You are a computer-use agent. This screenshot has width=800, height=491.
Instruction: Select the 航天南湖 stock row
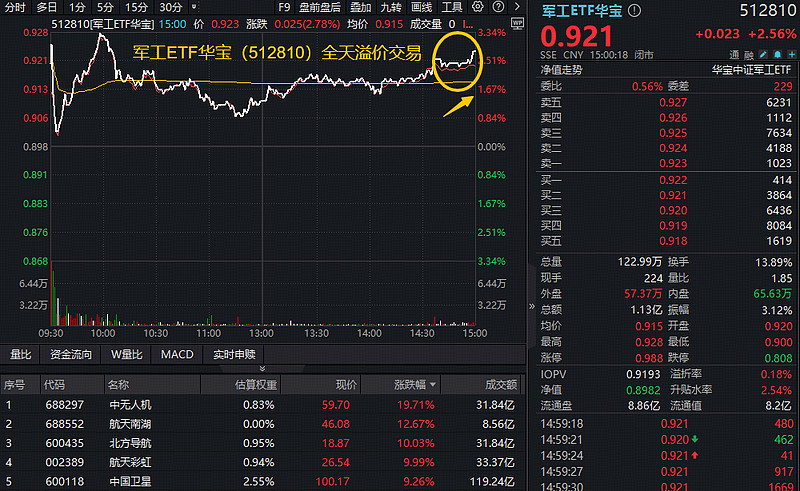click(x=263, y=424)
